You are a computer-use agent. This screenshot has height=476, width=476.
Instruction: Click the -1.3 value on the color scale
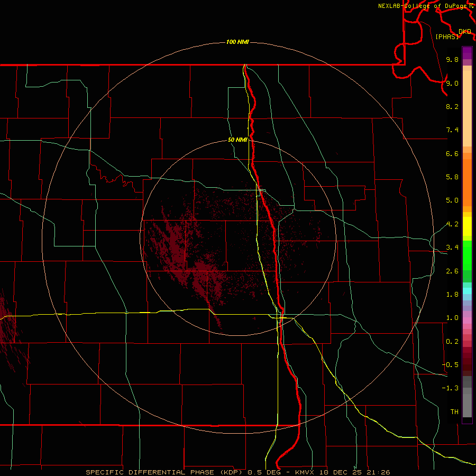tap(450, 388)
